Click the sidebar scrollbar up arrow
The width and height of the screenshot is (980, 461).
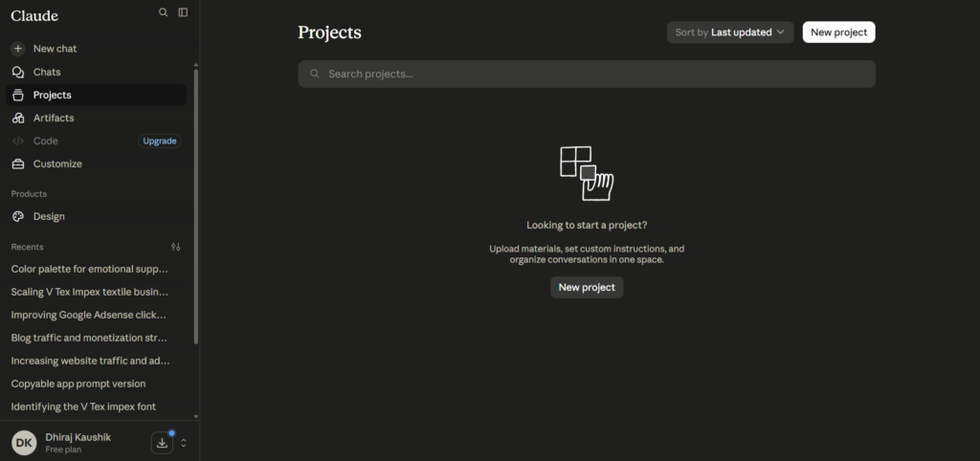[196, 64]
